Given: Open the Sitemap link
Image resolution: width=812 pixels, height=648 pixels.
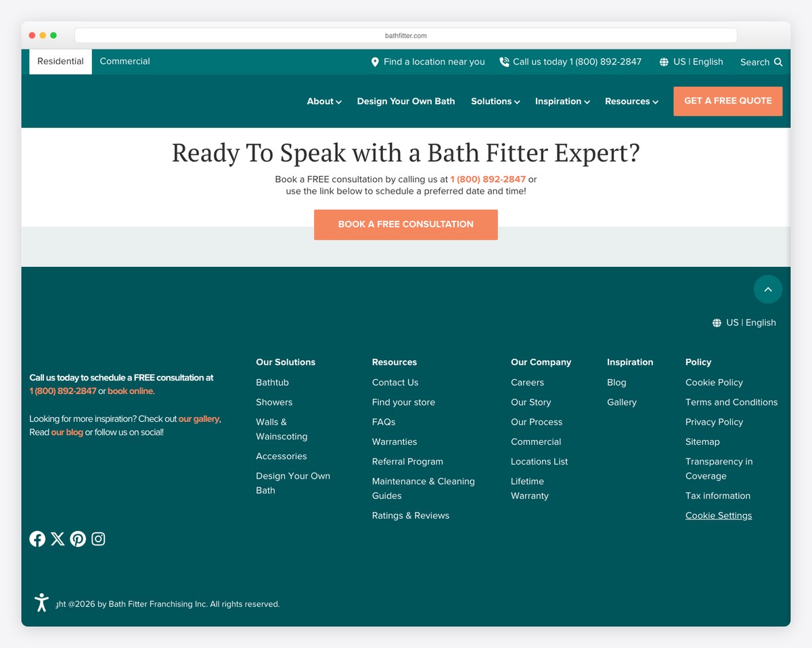Looking at the screenshot, I should [702, 441].
